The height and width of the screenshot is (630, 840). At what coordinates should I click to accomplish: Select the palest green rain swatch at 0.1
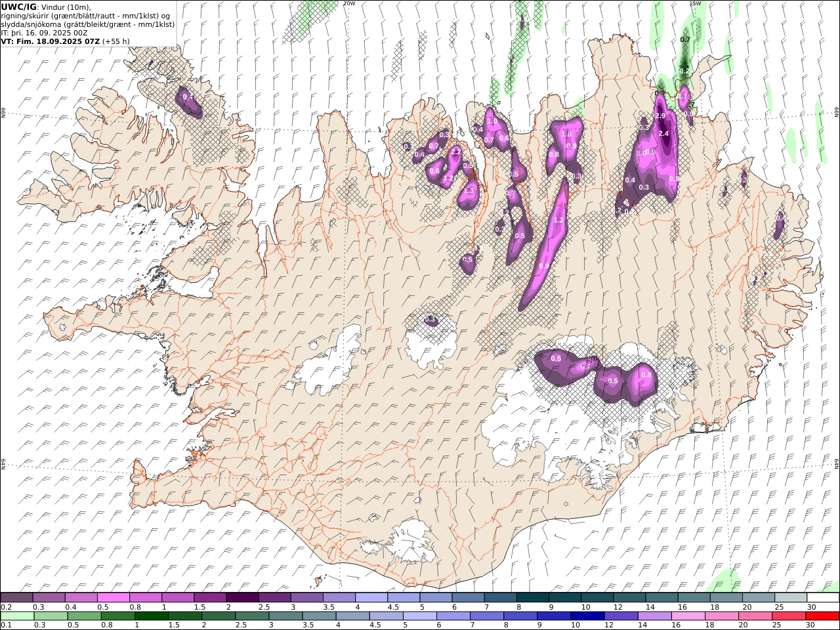coord(17,616)
